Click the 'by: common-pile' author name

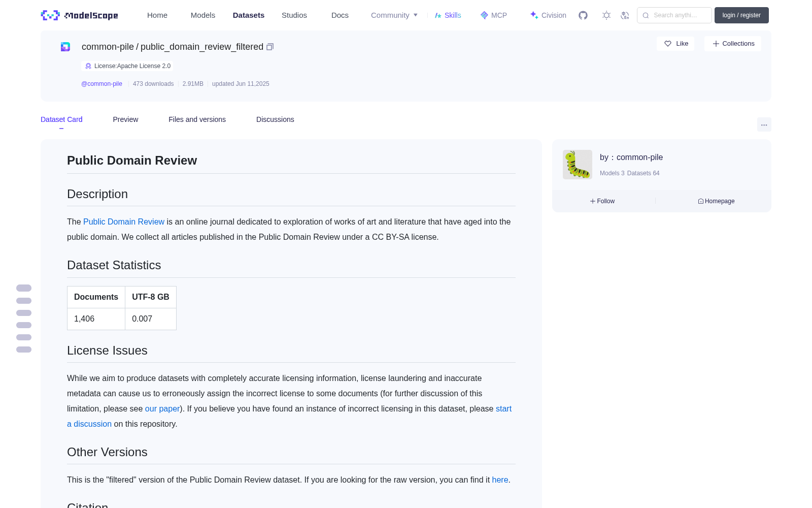[x=631, y=157]
